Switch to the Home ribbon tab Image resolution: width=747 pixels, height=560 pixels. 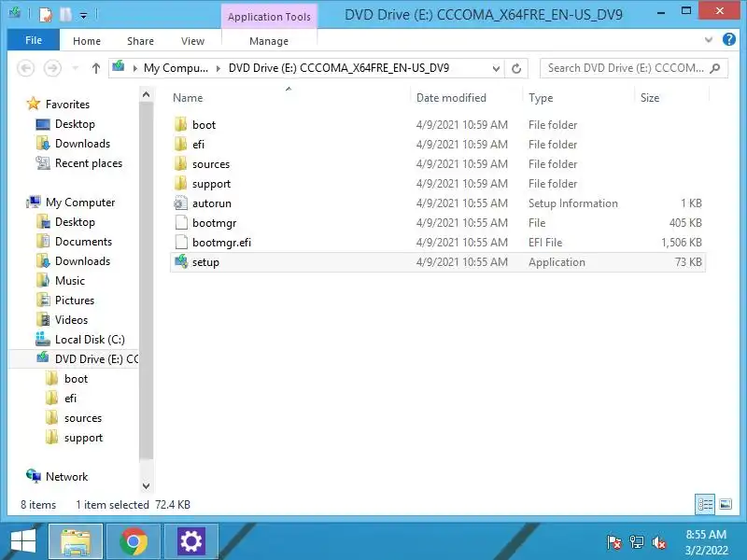point(87,41)
